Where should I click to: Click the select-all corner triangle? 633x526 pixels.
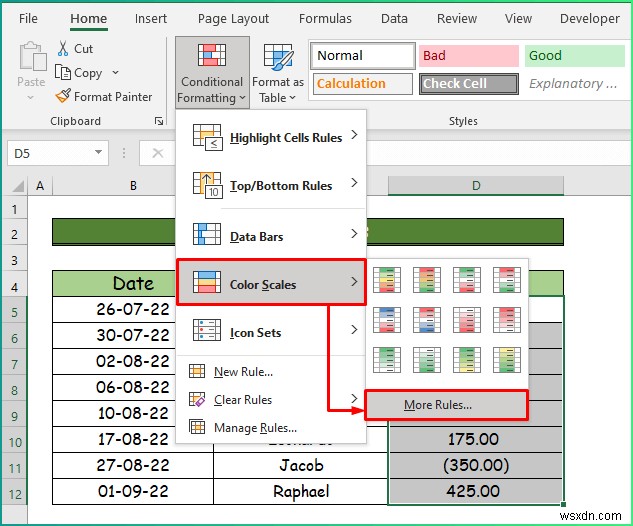pos(18,186)
